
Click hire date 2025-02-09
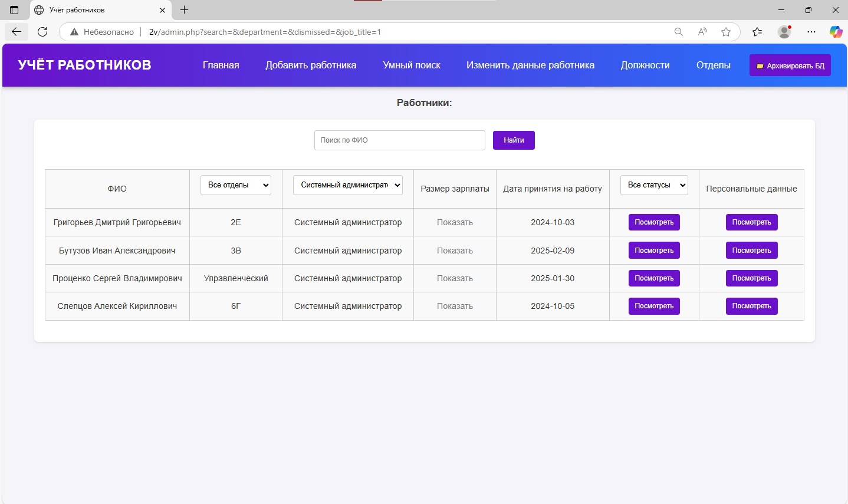[x=553, y=251]
